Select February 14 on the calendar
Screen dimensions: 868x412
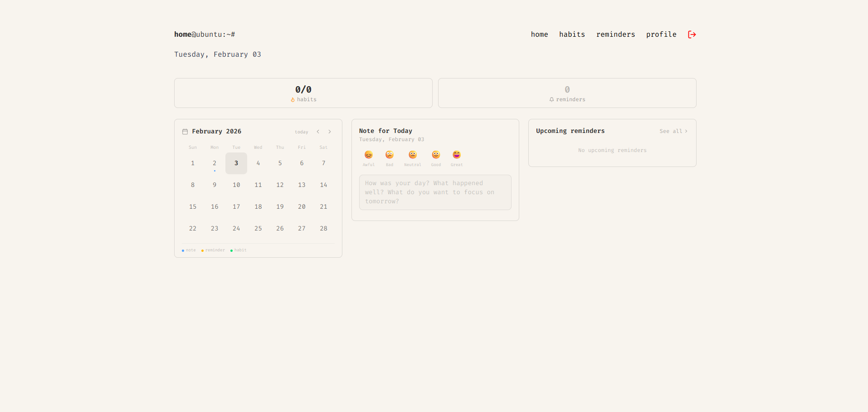click(x=323, y=185)
